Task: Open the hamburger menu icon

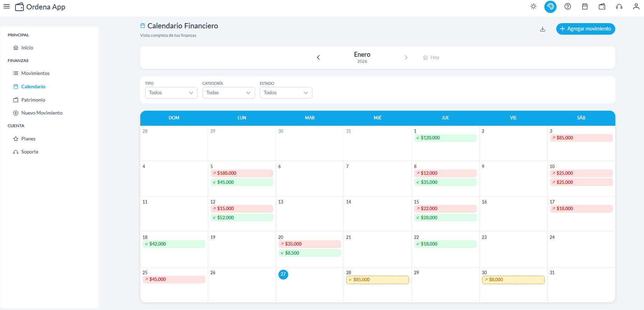Action: (x=7, y=6)
